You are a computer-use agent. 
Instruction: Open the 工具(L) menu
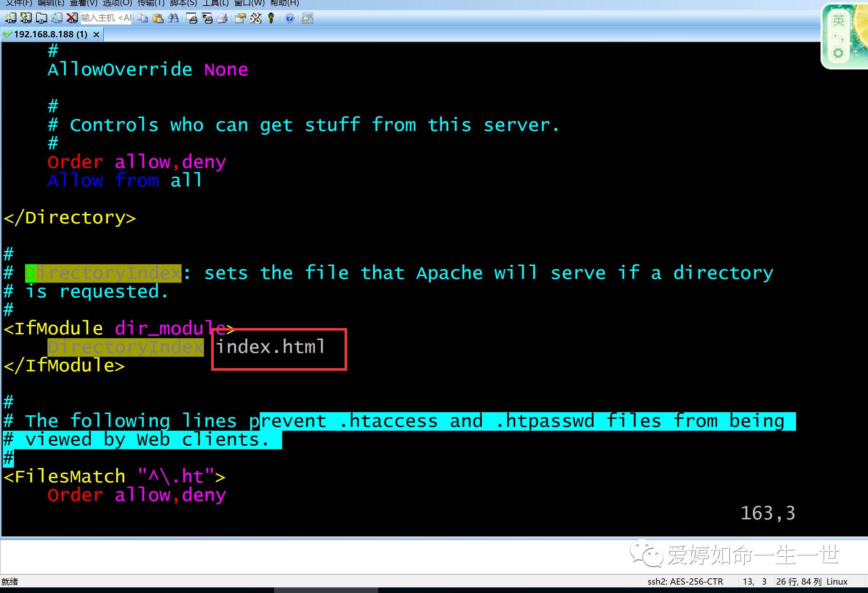click(215, 3)
